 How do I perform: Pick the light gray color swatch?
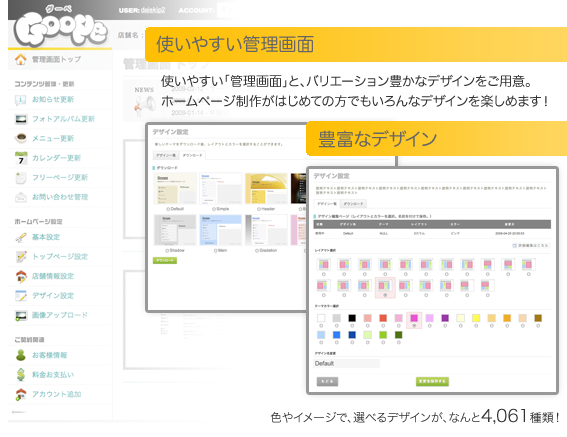point(337,318)
